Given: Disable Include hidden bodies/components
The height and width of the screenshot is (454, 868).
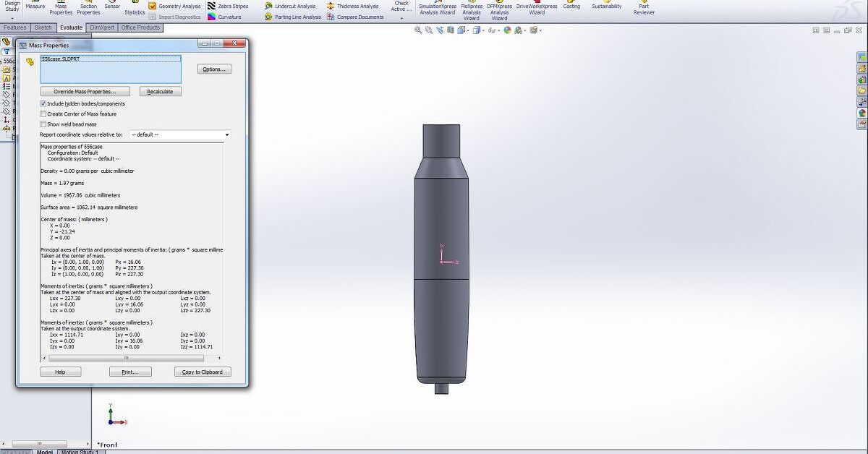Looking at the screenshot, I should tap(43, 103).
